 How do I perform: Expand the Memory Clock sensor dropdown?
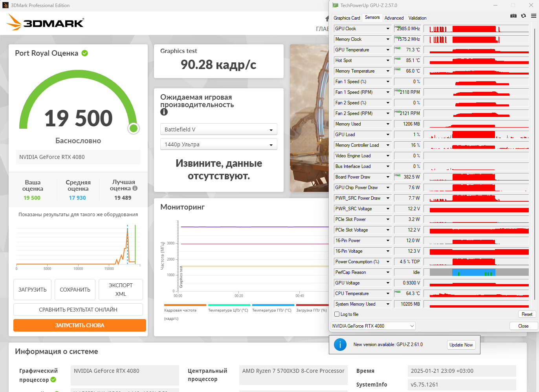coord(388,39)
